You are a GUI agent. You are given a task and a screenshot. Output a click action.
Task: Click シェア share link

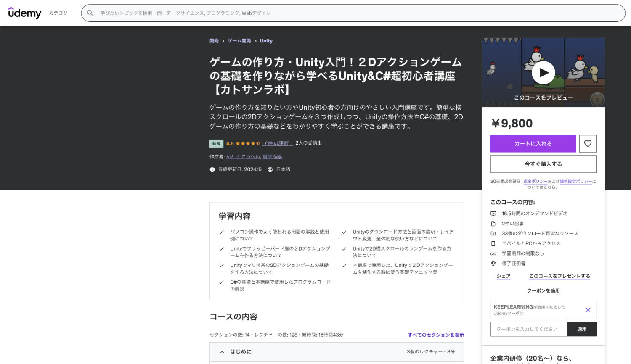tap(504, 276)
